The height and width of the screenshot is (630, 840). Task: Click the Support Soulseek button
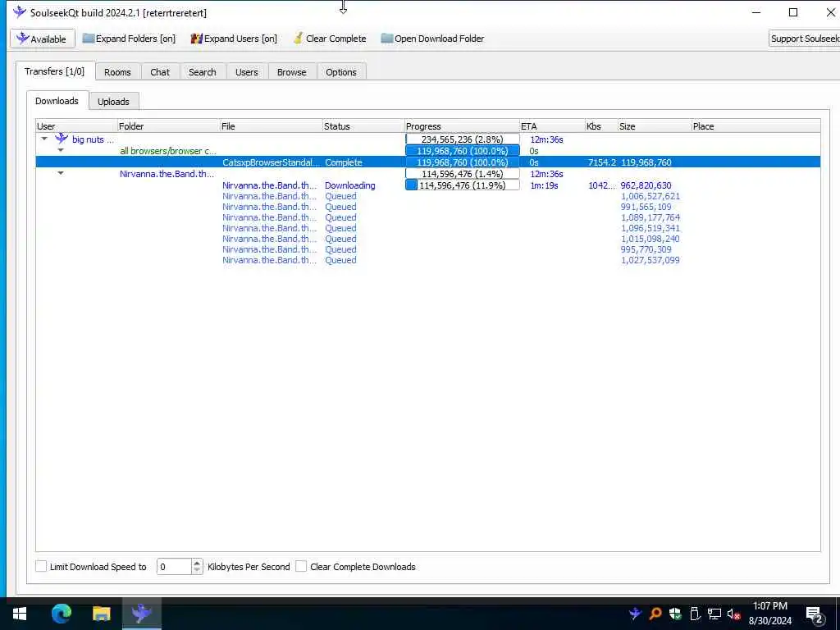(x=804, y=39)
